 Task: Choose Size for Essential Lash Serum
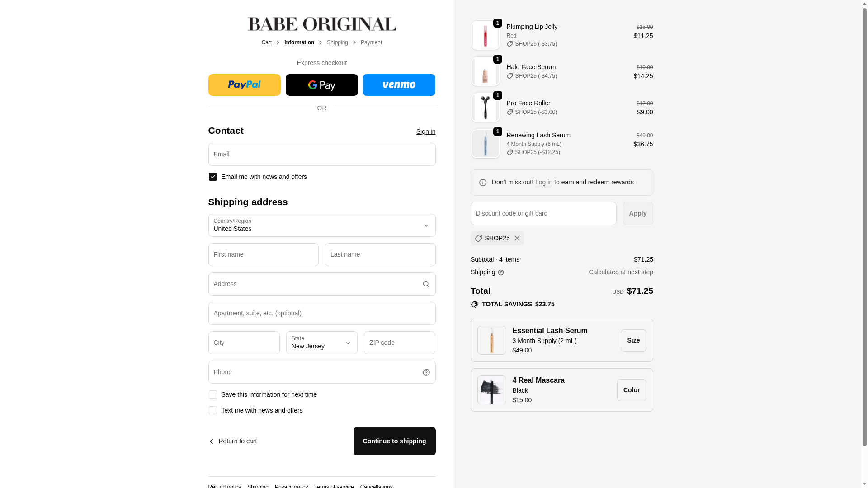[633, 340]
